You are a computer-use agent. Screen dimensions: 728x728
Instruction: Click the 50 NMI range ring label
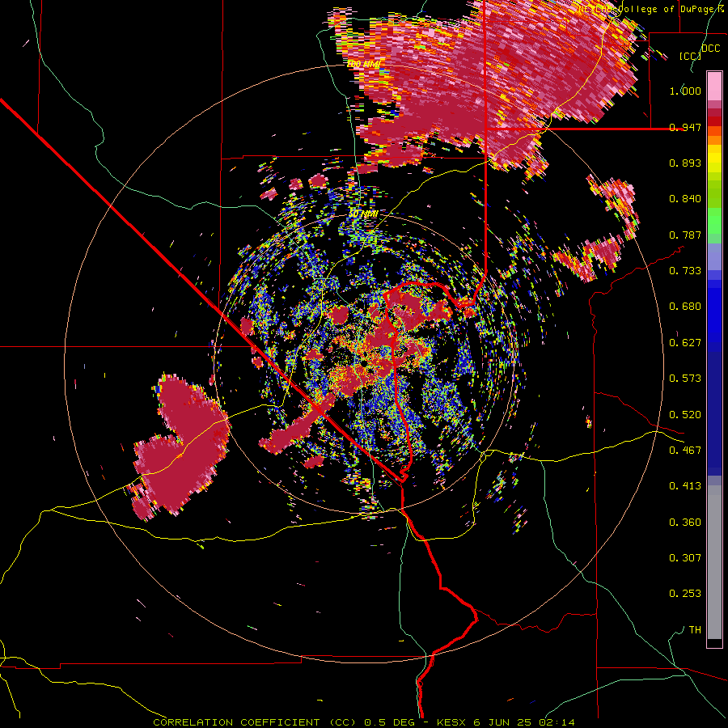[x=363, y=214]
